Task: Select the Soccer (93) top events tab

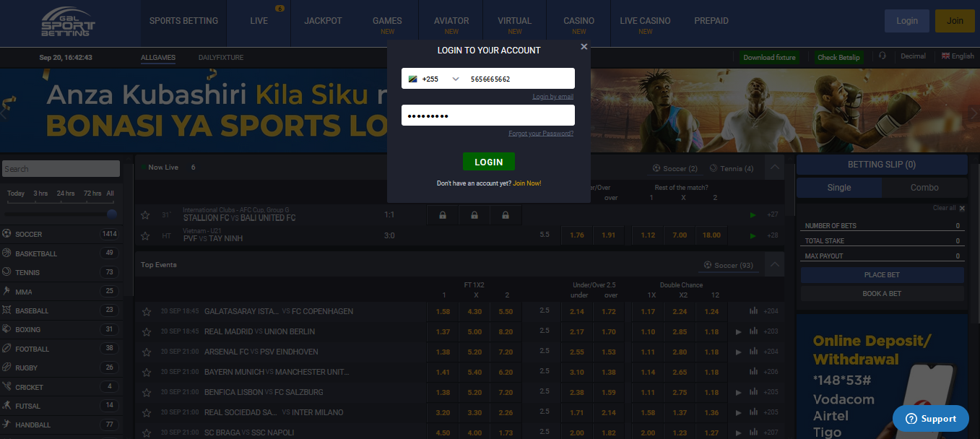Action: point(729,266)
